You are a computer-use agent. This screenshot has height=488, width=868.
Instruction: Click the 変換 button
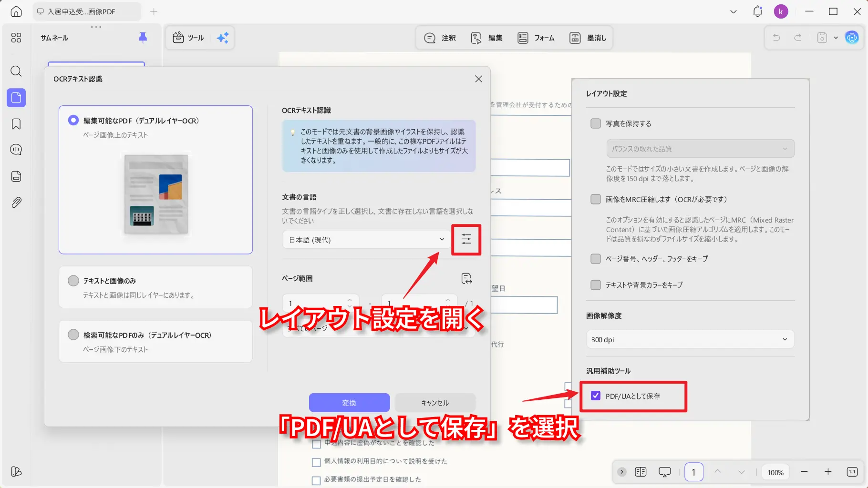(x=349, y=403)
